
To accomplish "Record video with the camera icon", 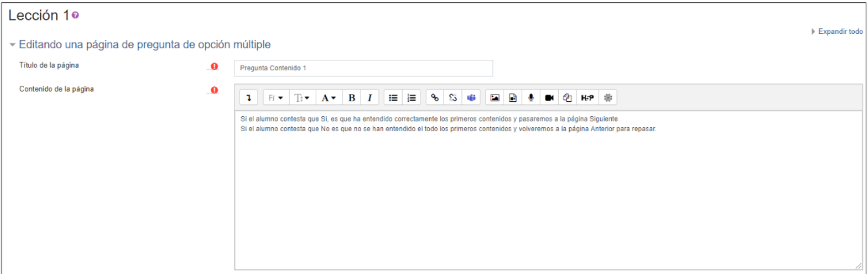I will [x=549, y=98].
